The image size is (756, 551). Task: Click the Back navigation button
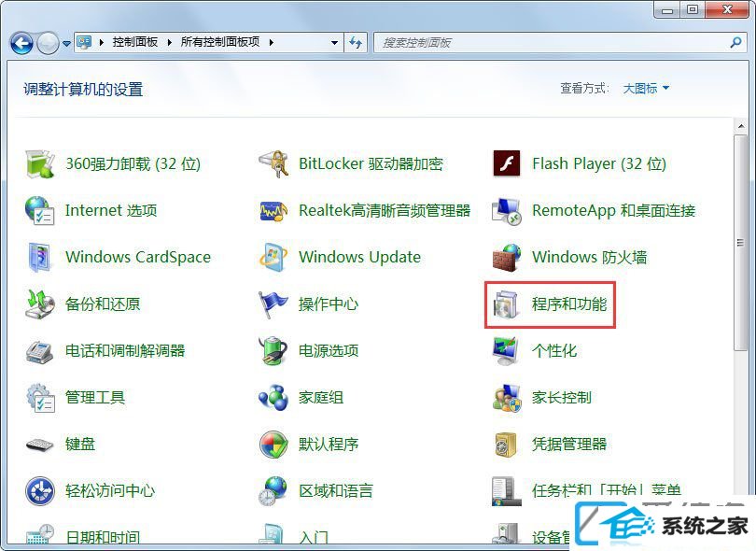[x=21, y=43]
